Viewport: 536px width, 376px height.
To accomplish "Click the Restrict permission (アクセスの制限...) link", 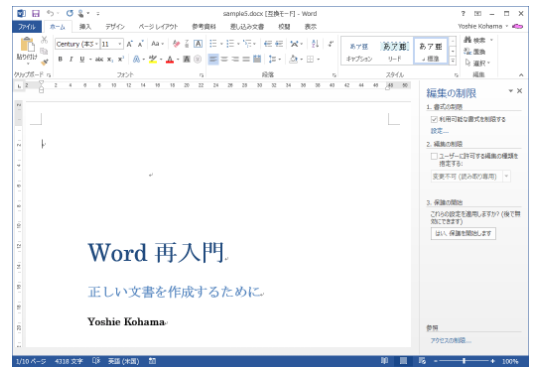I will [451, 340].
